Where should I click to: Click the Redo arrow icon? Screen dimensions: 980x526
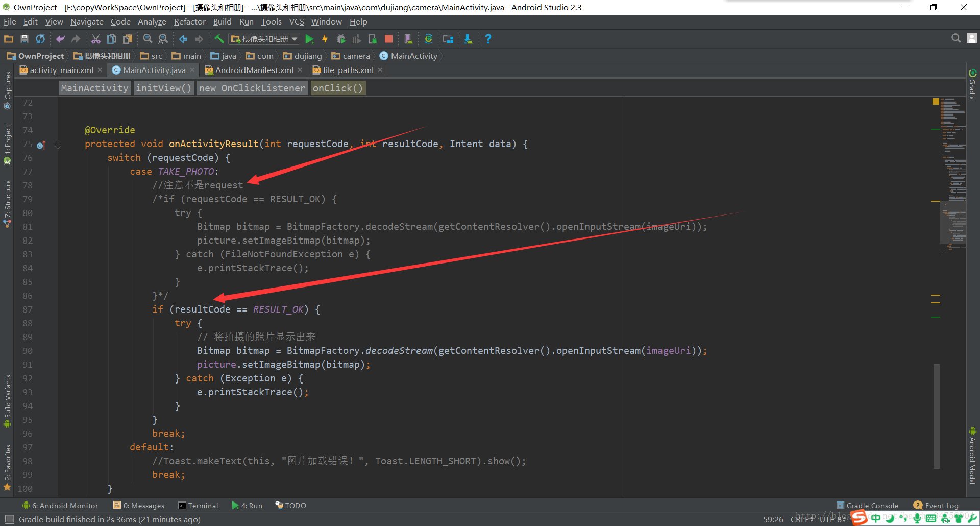point(76,39)
